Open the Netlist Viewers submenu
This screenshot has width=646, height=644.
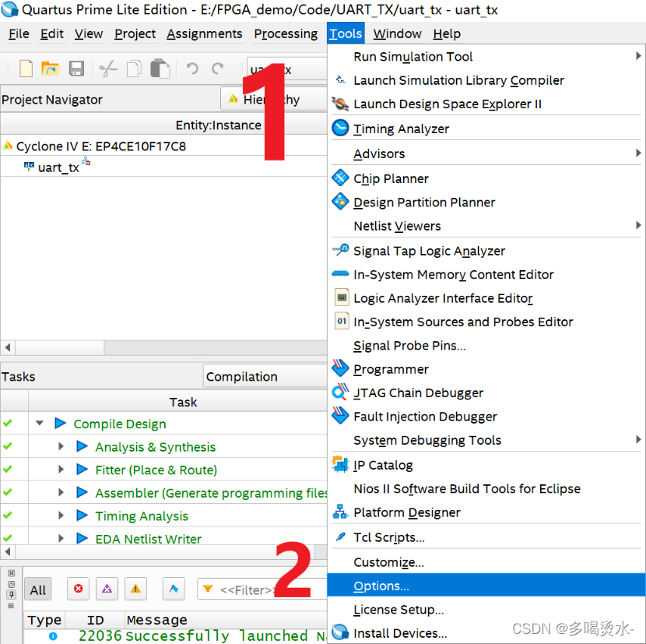487,226
